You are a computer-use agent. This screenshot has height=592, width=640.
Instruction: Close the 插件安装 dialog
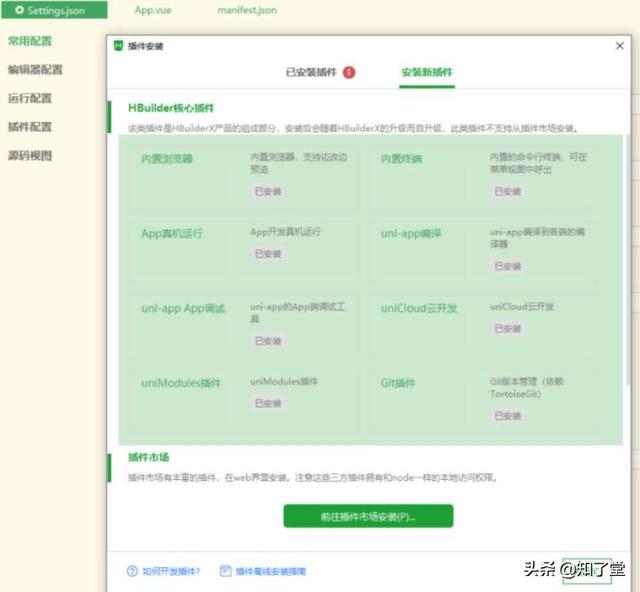point(620,46)
